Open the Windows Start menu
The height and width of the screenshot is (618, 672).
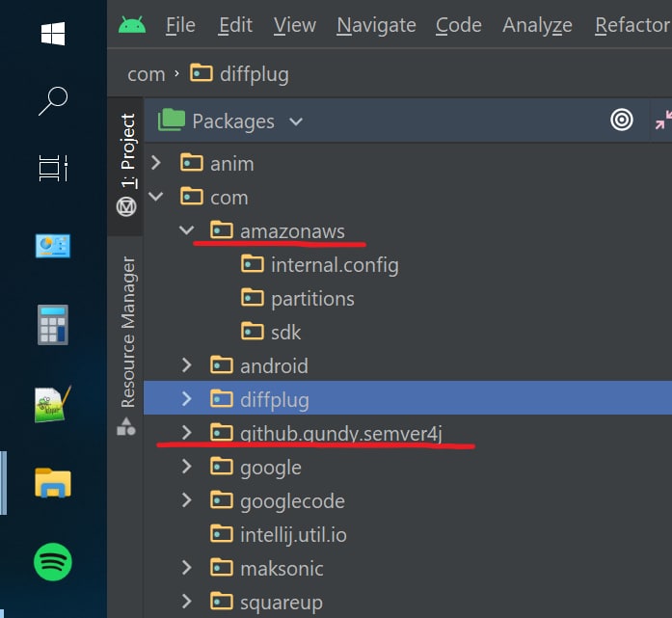click(x=53, y=34)
